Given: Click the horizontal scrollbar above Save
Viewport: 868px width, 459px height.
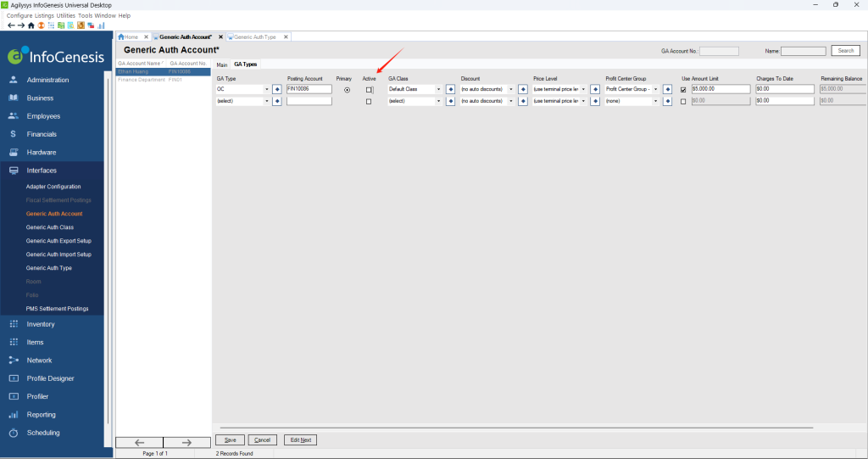Looking at the screenshot, I should point(516,428).
